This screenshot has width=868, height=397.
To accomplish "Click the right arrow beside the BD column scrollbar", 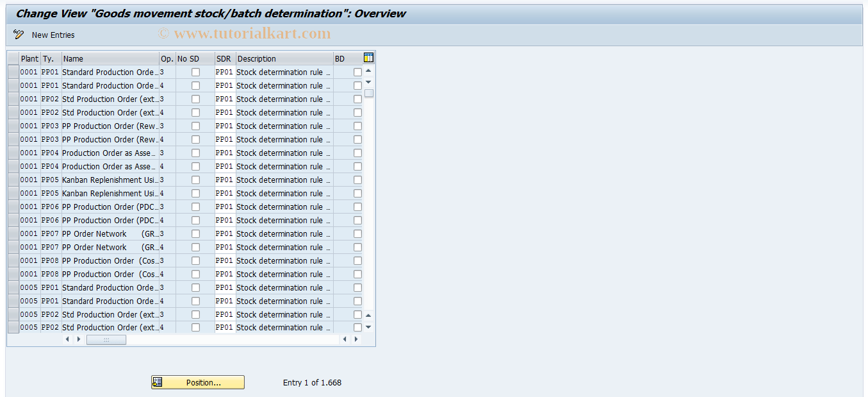I will 357,339.
